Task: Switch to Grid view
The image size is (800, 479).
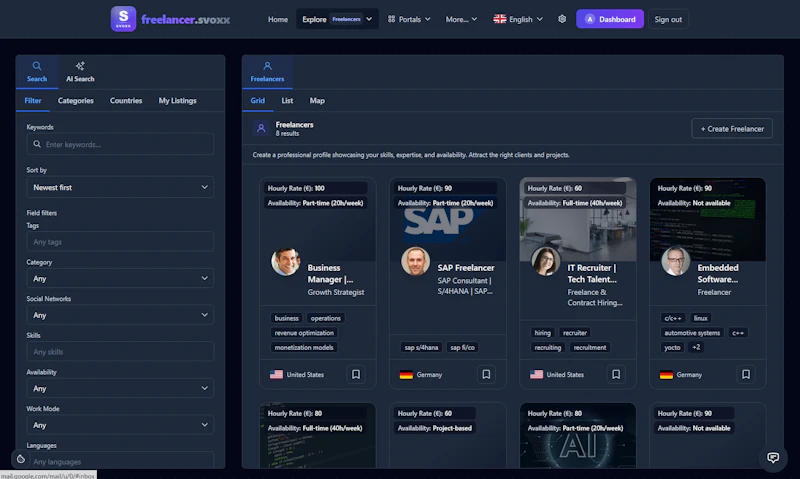Action: [x=258, y=100]
